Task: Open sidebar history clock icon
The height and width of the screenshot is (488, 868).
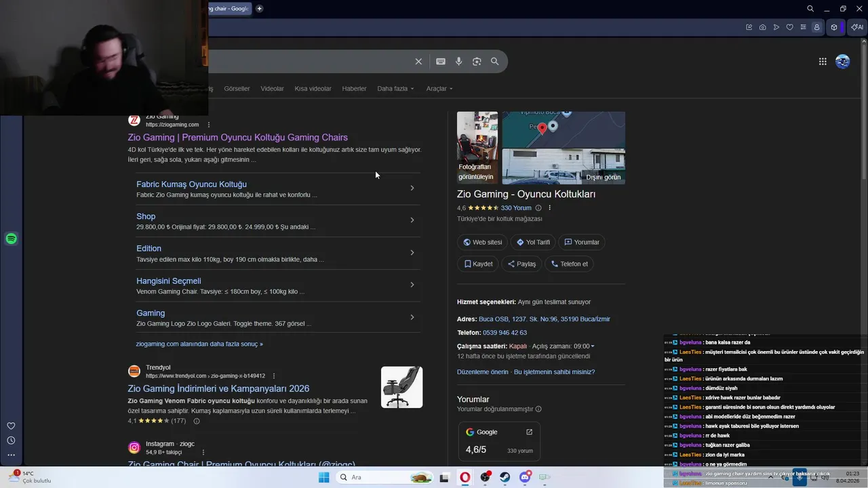Action: click(11, 441)
